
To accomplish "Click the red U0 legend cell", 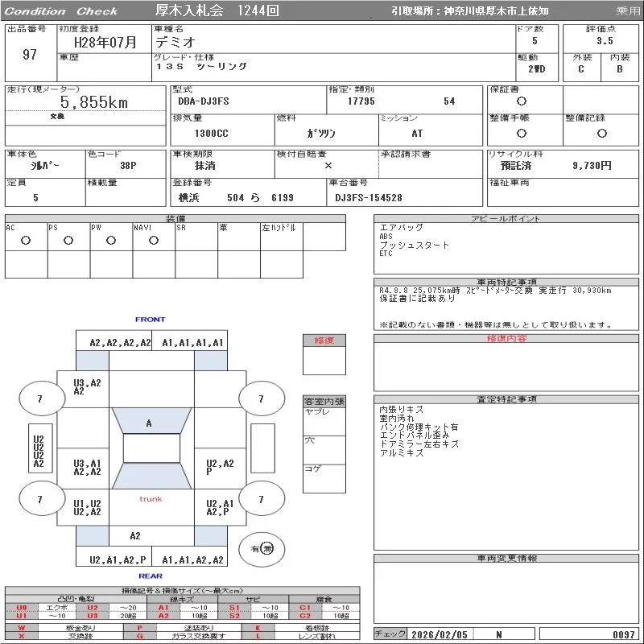I will click(x=21, y=608).
